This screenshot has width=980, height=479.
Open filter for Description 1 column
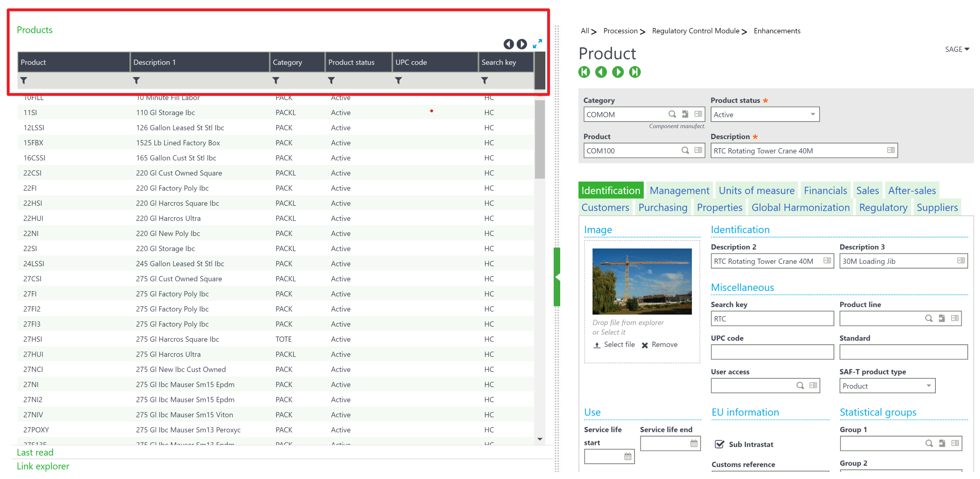136,80
